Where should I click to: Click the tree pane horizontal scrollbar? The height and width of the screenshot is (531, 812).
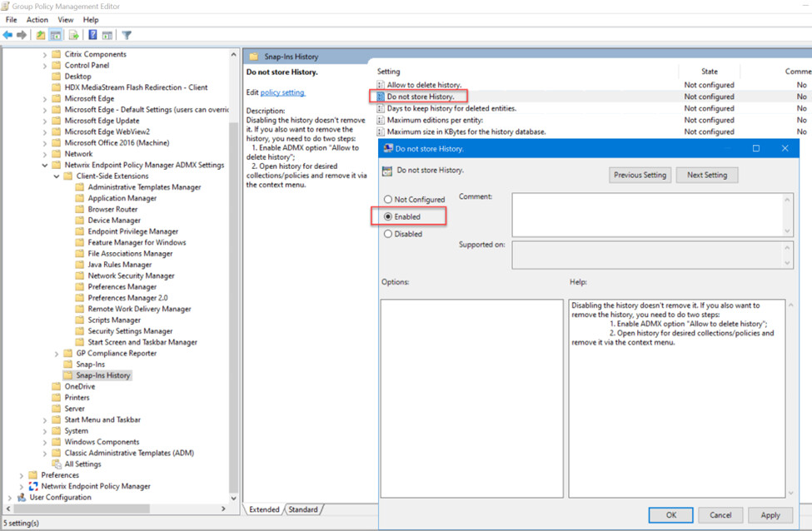[x=117, y=509]
